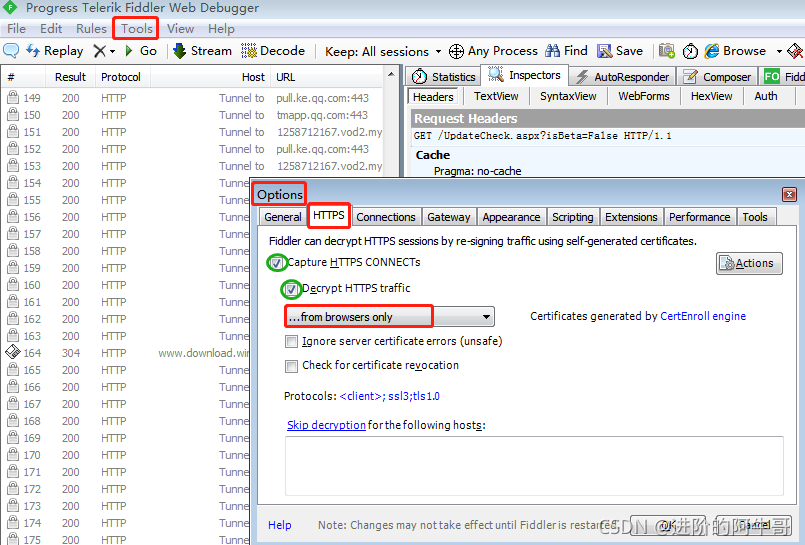
Task: Switch to the Inspectors tab
Action: (525, 75)
